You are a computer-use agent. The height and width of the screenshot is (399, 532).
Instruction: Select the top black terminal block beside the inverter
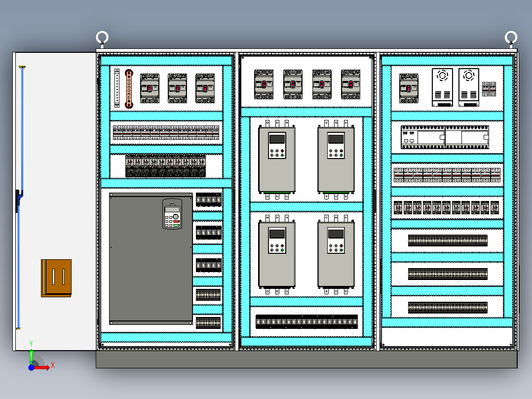(209, 199)
